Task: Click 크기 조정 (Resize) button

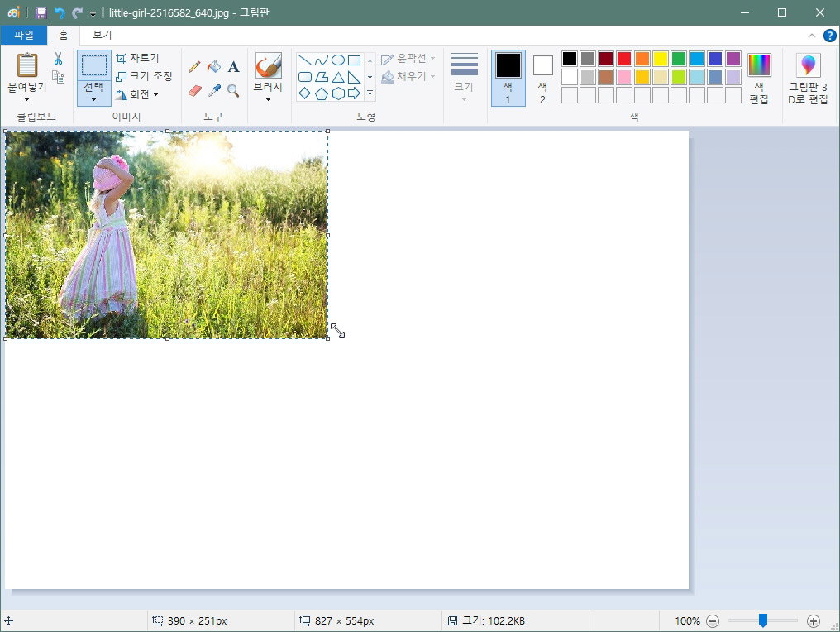Action: [x=144, y=76]
